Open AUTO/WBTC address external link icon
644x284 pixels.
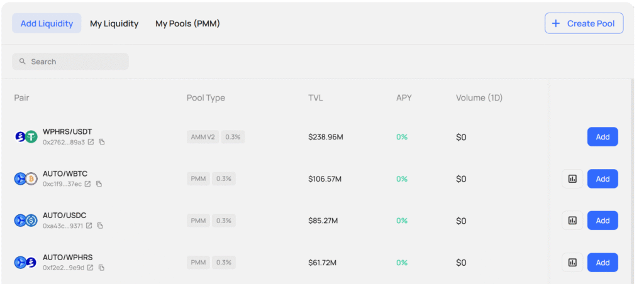(x=87, y=184)
